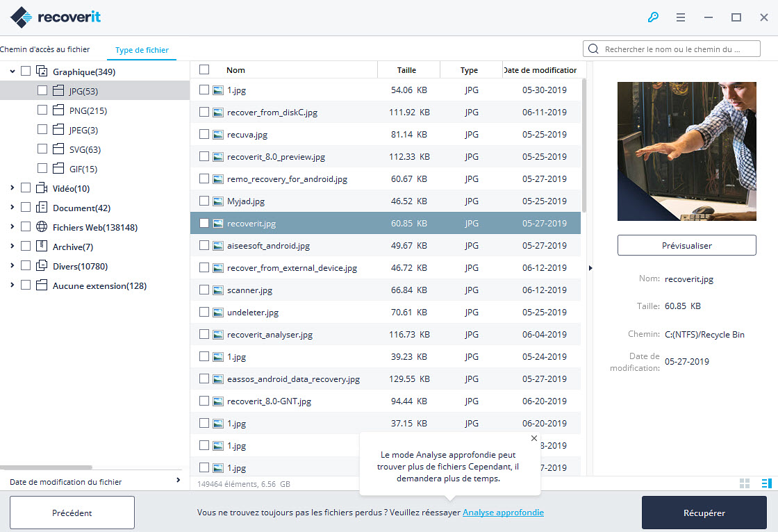Check the recoverit_analyser.jpg checkbox
The image size is (778, 532).
pyautogui.click(x=204, y=334)
